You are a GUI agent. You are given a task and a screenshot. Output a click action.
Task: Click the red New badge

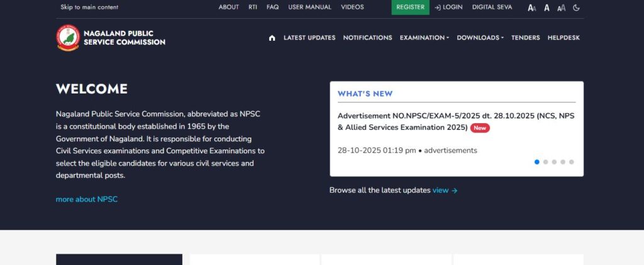pyautogui.click(x=480, y=128)
